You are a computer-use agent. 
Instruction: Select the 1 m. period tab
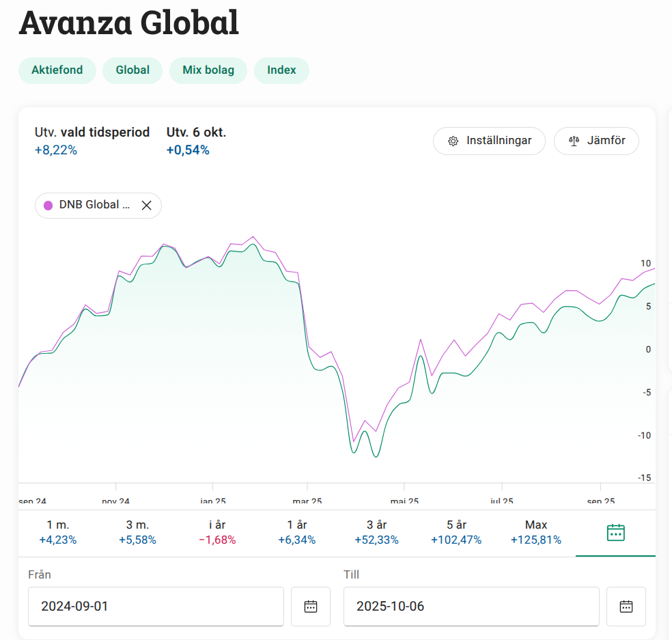[58, 532]
